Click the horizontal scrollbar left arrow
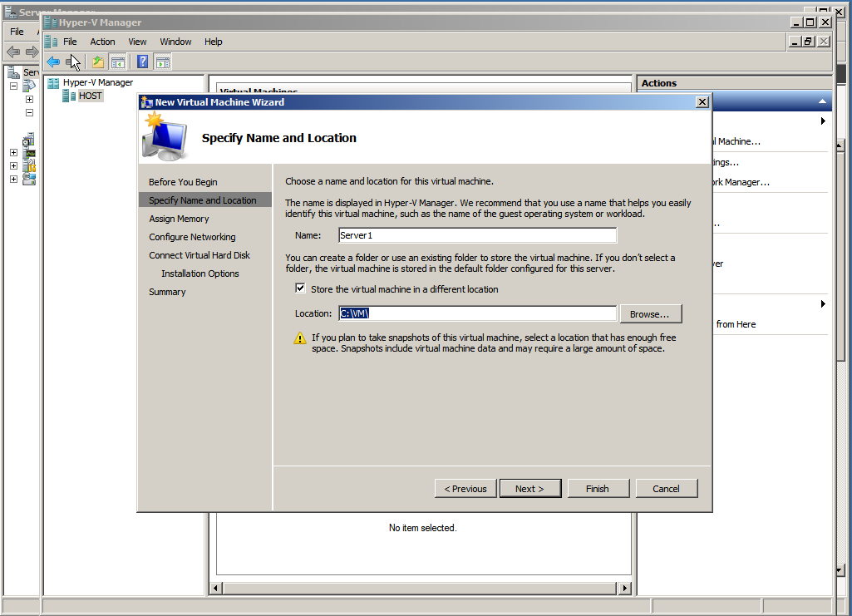This screenshot has height=616, width=852. click(216, 588)
